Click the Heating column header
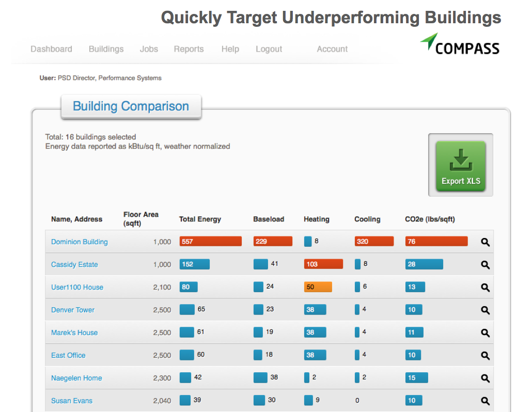Image resolution: width=532 pixels, height=412 pixels. 317,219
